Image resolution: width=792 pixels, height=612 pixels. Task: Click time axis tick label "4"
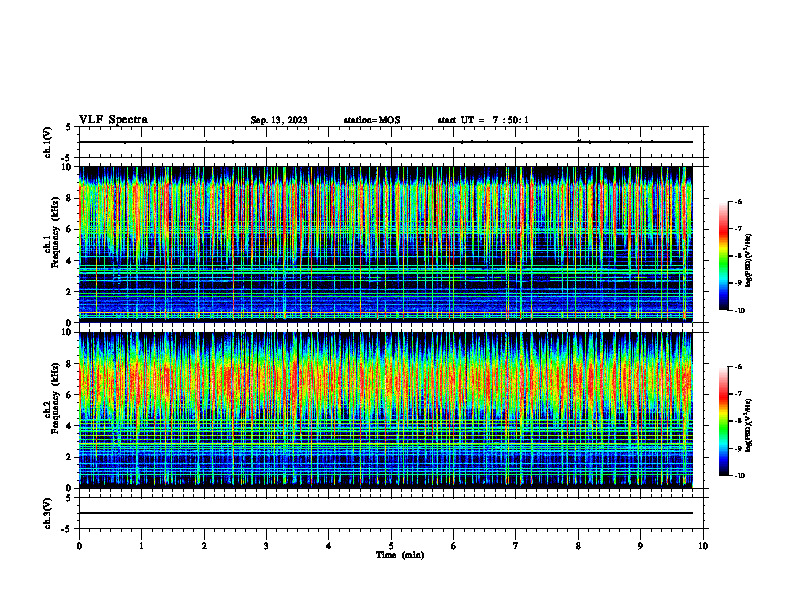[329, 546]
